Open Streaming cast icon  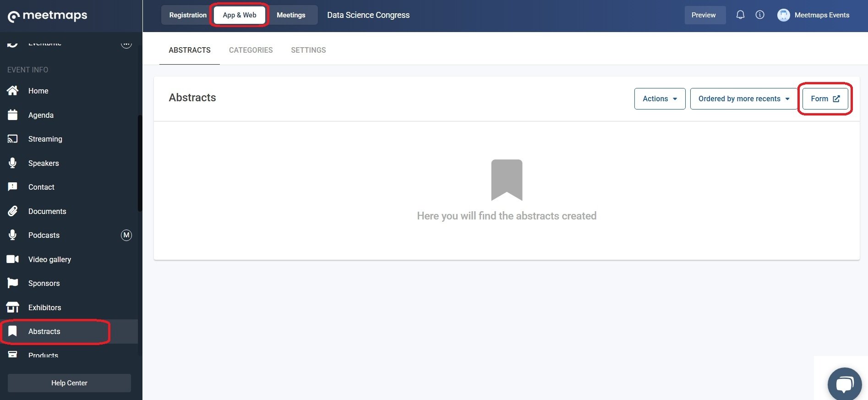[13, 139]
